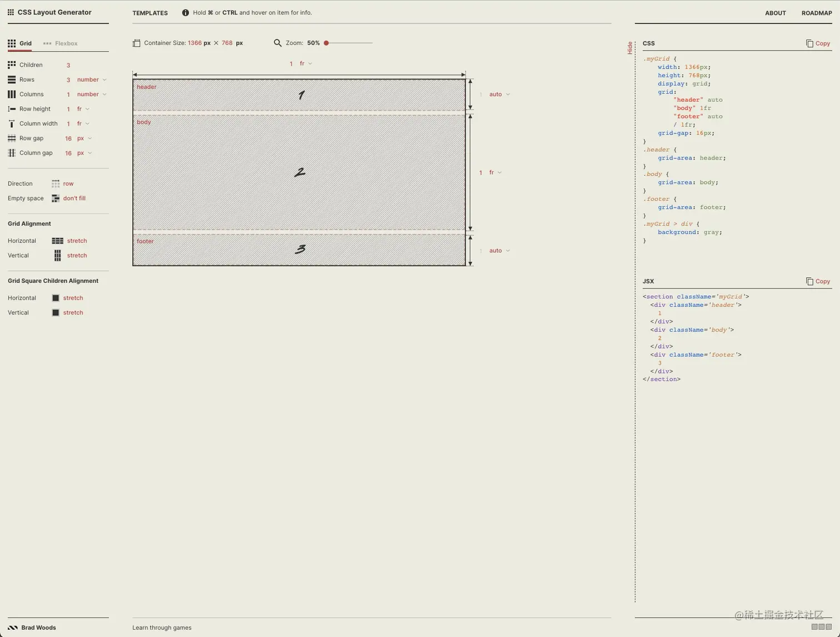Open the body row fr dropdown
The height and width of the screenshot is (637, 840).
[496, 172]
